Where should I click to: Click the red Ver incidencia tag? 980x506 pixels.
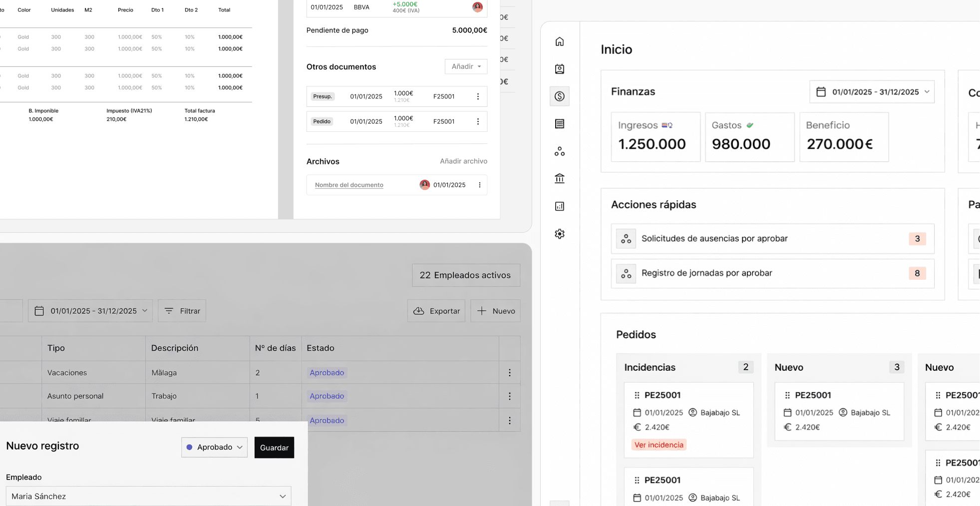(658, 445)
